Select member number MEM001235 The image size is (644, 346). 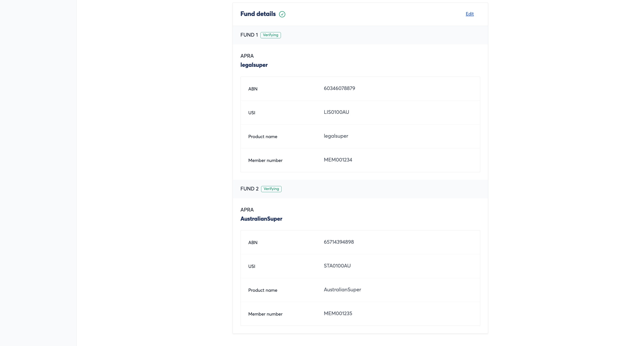338,313
